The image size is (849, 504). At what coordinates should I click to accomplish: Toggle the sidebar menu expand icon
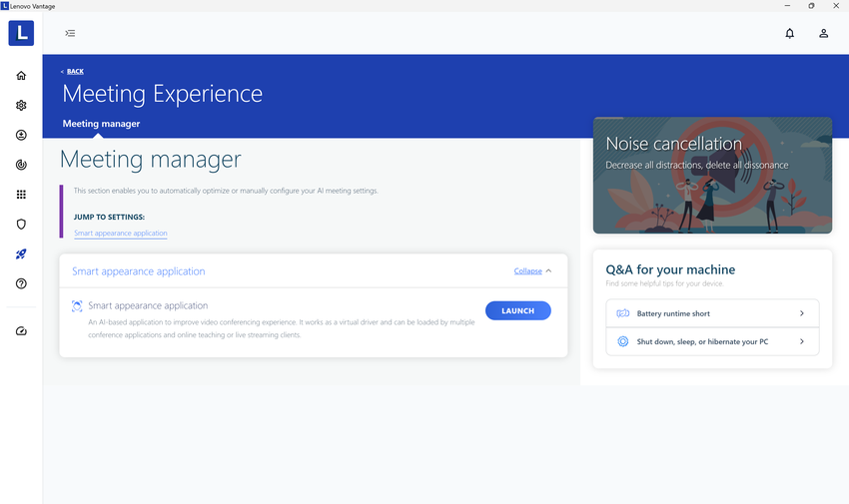70,33
